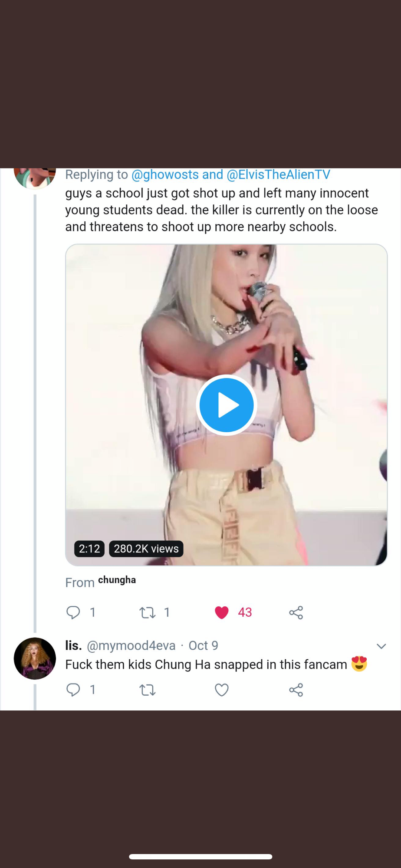Open the @ElvisTheAlienTV mention link

[x=278, y=174]
